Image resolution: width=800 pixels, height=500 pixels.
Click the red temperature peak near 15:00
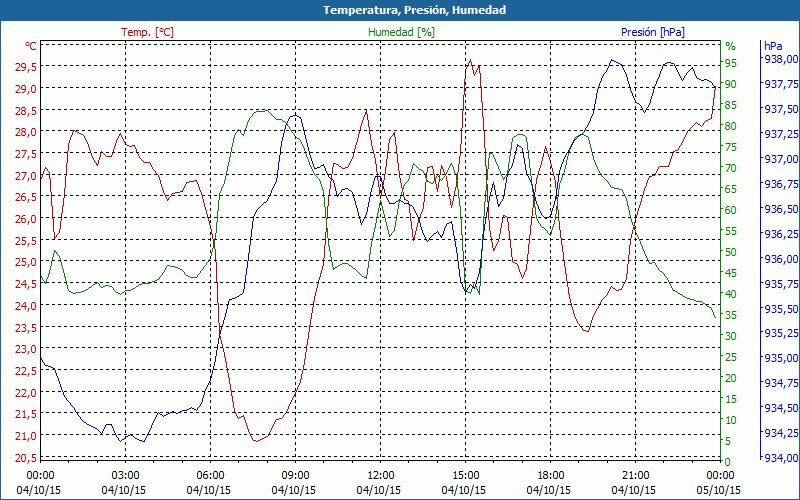470,60
